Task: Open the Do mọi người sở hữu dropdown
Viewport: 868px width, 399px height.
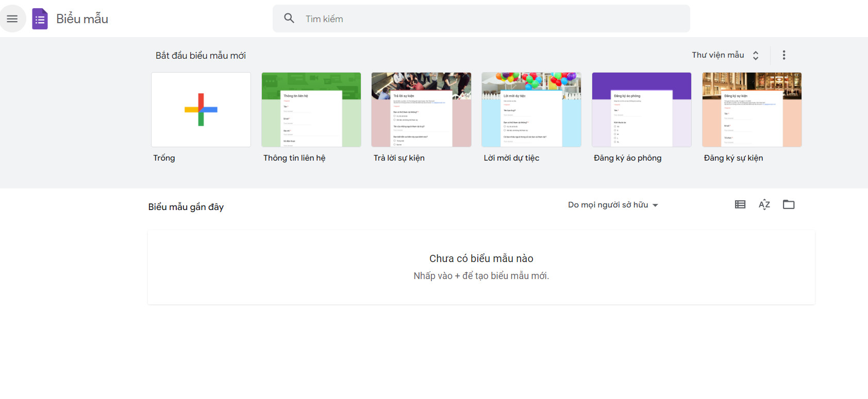Action: point(613,205)
